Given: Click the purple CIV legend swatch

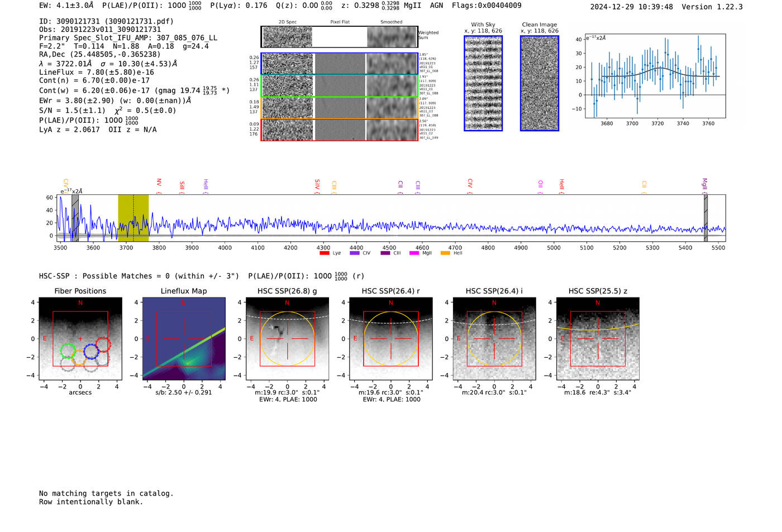Looking at the screenshot, I should pyautogui.click(x=354, y=253).
